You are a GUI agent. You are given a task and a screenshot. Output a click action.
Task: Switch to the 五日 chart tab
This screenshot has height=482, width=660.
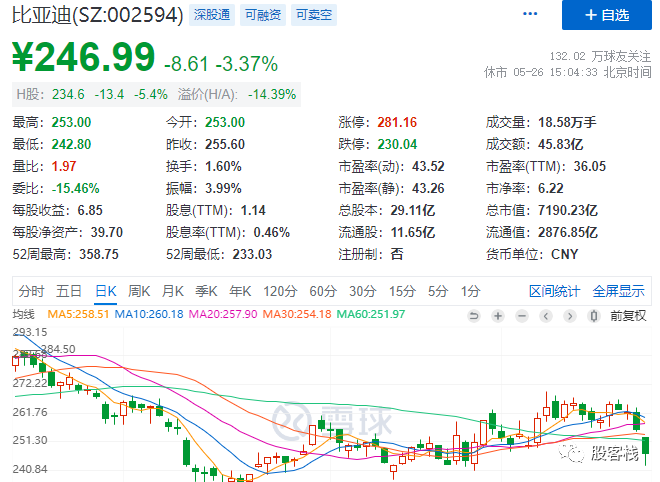69,291
